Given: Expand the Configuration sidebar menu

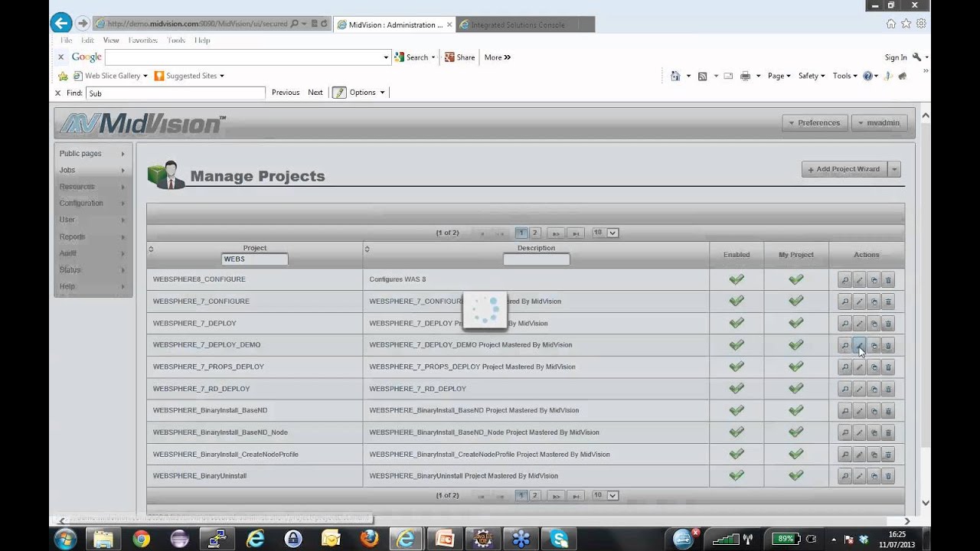Looking at the screenshot, I should 93,203.
